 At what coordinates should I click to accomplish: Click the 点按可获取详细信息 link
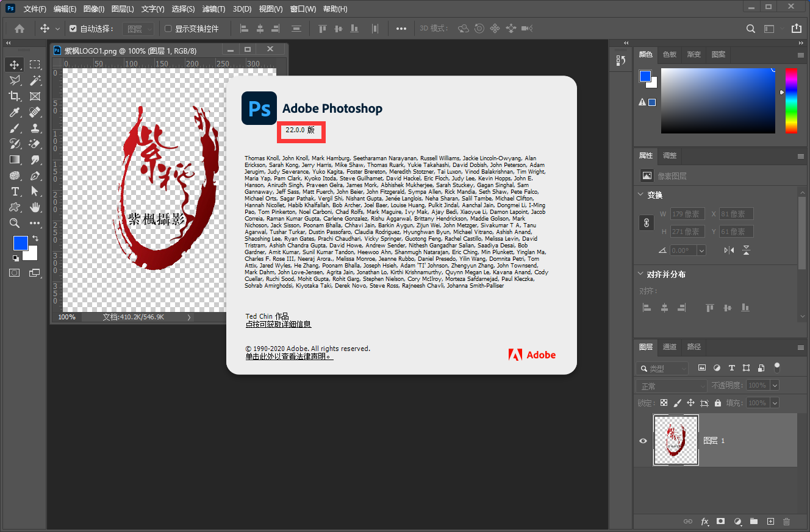[x=278, y=324]
